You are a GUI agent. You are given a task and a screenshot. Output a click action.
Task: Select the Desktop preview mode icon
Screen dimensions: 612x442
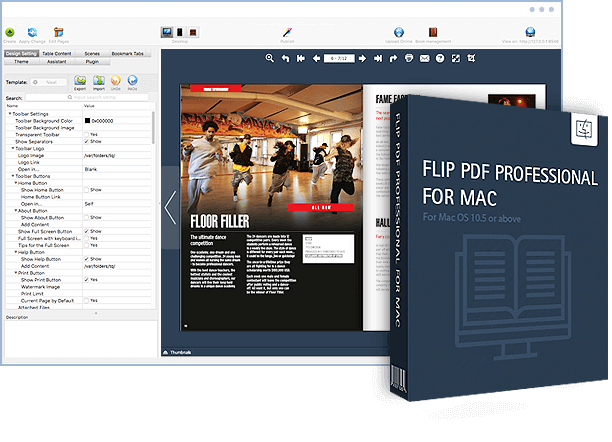pyautogui.click(x=167, y=32)
